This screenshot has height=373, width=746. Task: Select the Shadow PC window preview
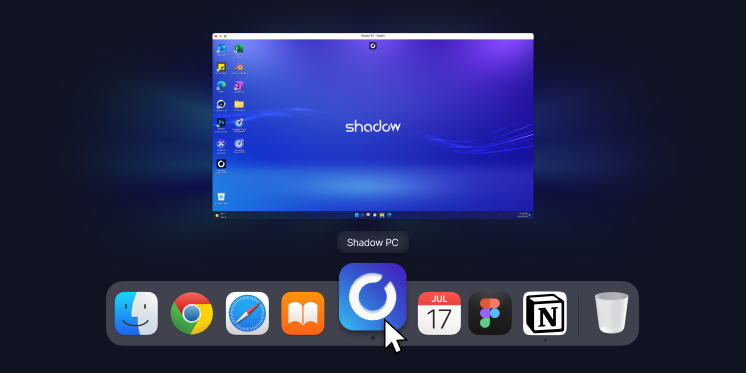coord(373,126)
